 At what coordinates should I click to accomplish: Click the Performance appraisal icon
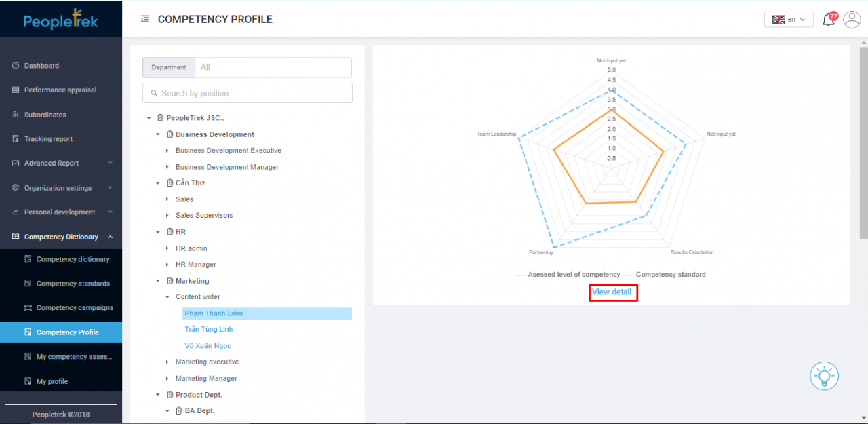[15, 90]
